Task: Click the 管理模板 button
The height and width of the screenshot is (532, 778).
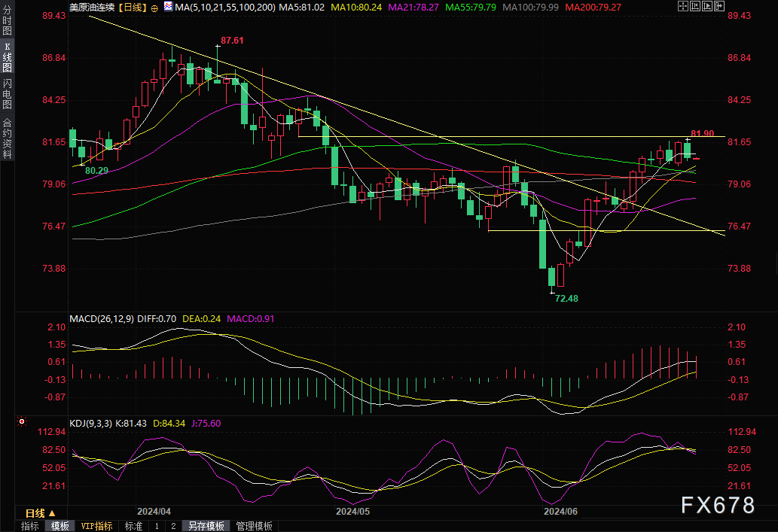Action: click(x=255, y=526)
